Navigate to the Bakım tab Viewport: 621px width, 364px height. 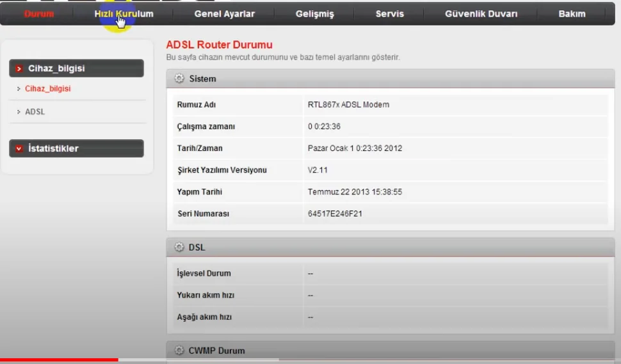(x=572, y=13)
